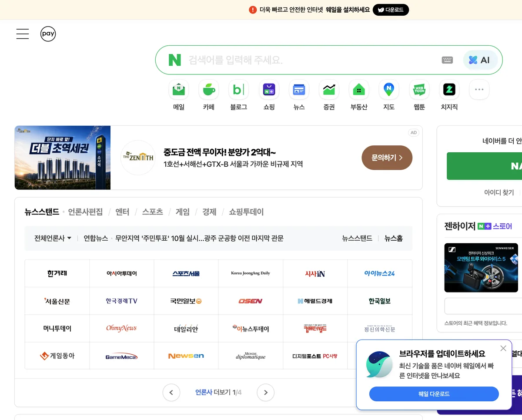Open 웹툰 shortcut icon
Screen dimensions: 522x420
point(419,90)
